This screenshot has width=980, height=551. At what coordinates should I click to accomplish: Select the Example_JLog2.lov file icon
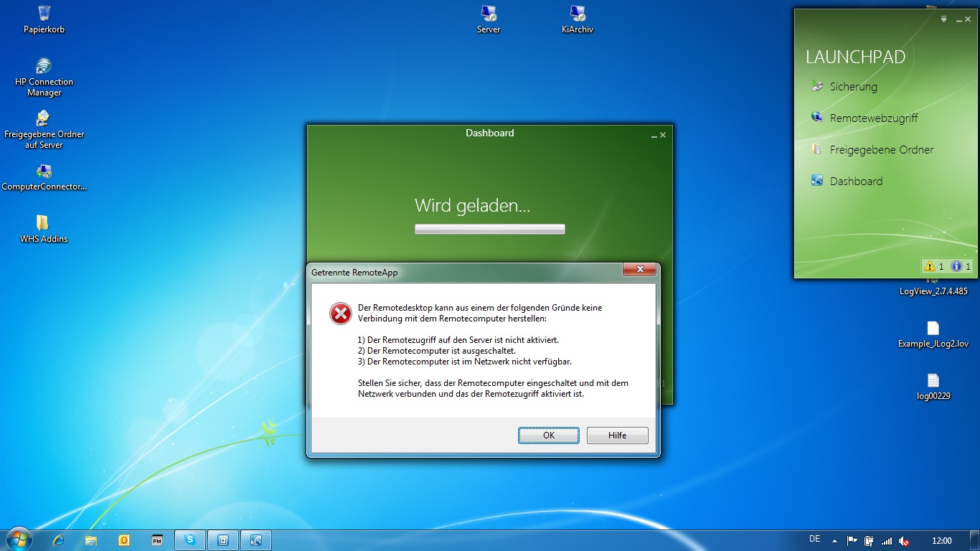click(933, 334)
